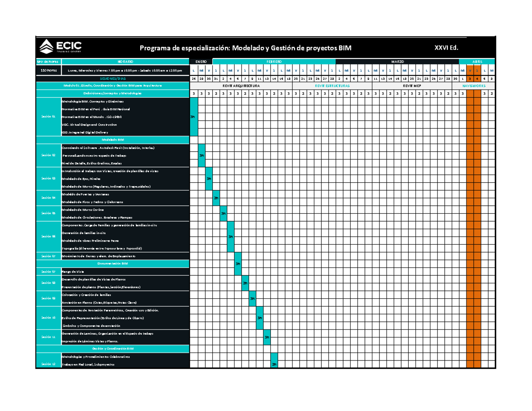Click the 'ENERO' month header
This screenshot has height=411, width=532.
[201, 62]
